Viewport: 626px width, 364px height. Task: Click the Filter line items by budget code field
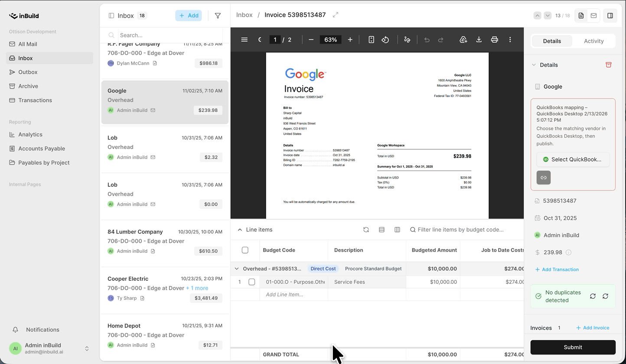click(460, 230)
